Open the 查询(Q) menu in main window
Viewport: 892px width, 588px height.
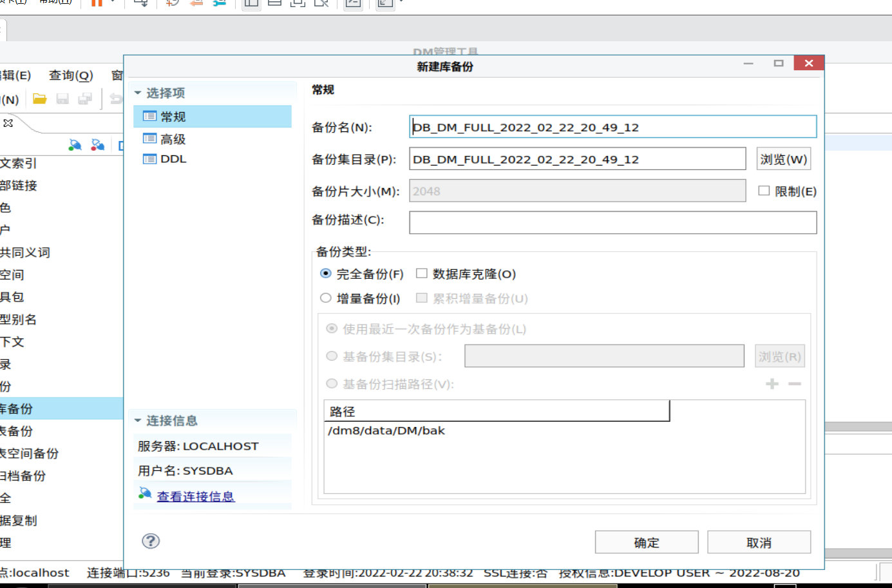click(71, 75)
